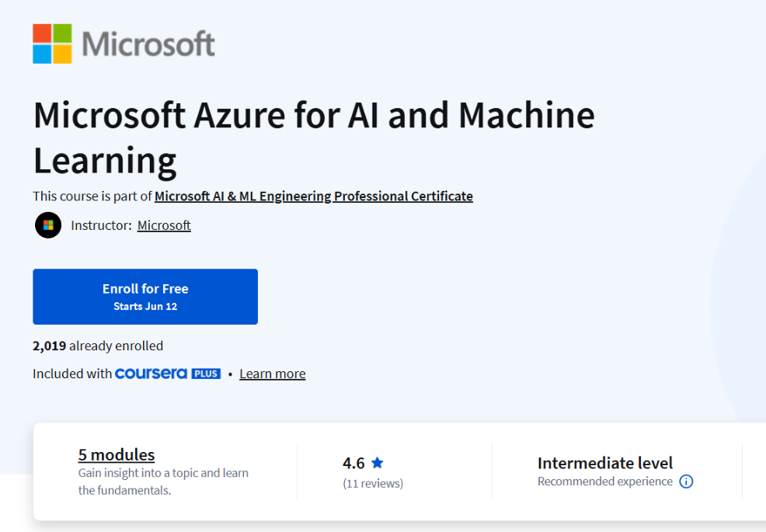Enroll for Free in the course
Screen dimensions: 766x532
tap(144, 296)
